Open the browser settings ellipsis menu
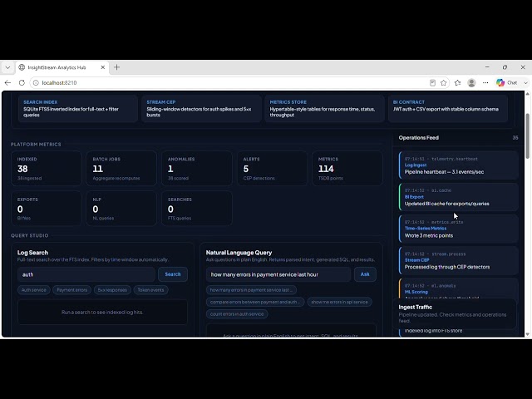The width and height of the screenshot is (532, 399). pyautogui.click(x=485, y=83)
